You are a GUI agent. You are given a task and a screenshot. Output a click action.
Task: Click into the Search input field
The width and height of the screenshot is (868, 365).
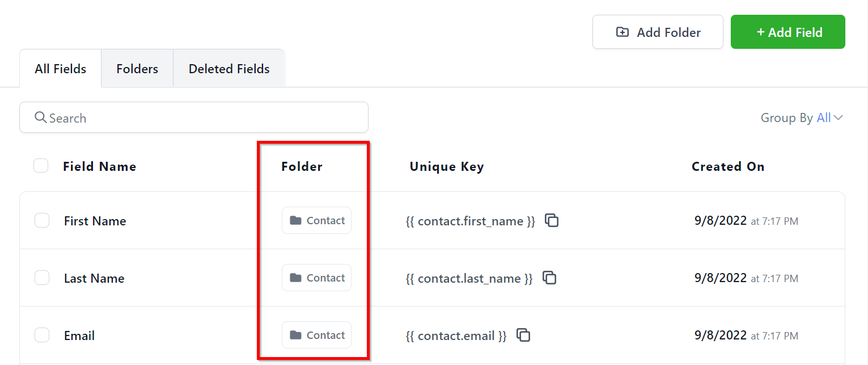[x=204, y=118]
